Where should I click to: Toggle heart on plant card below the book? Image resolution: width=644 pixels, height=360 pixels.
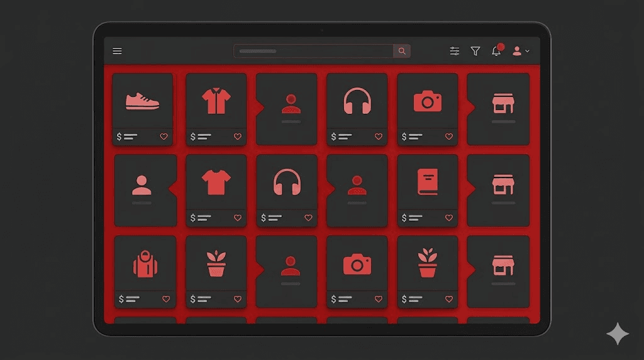tap(449, 299)
